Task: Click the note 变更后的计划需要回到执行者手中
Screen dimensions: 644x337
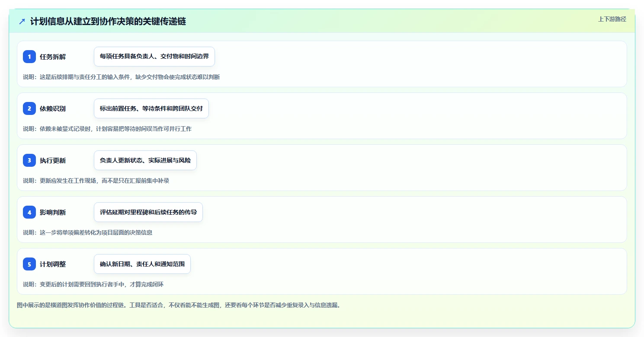Action: [x=93, y=284]
